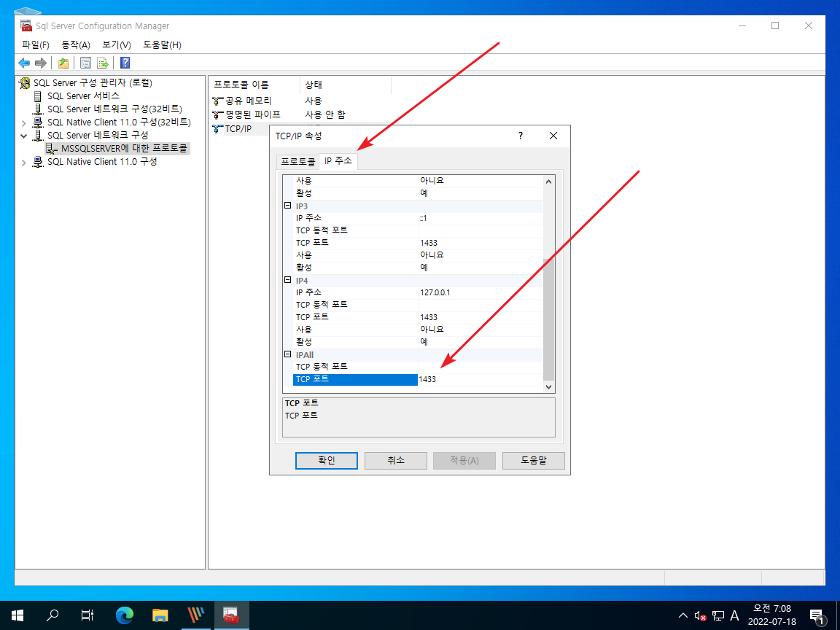Click the 도움말 button in dialog

click(534, 461)
